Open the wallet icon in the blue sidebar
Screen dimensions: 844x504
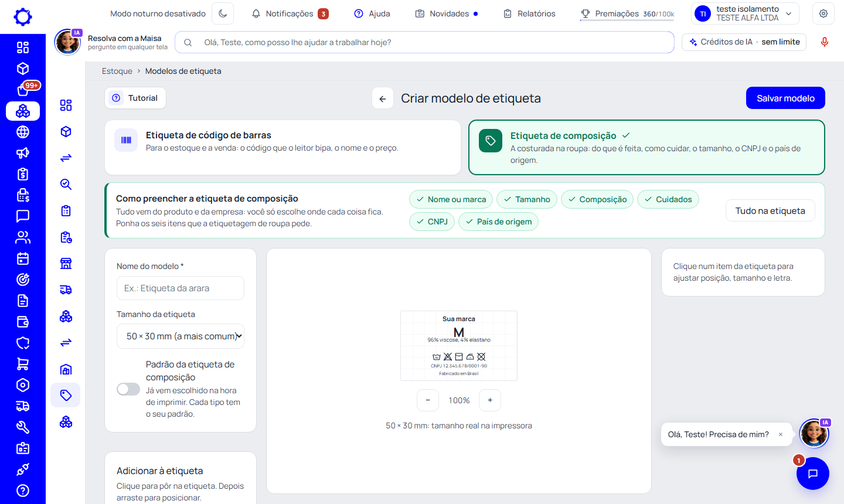coord(23,322)
